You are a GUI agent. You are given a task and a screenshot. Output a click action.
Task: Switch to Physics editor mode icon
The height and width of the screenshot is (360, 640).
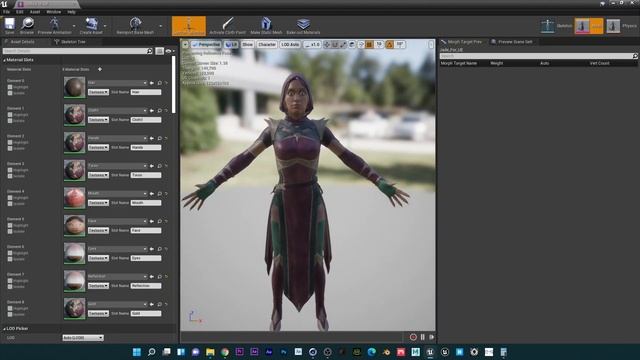tap(613, 26)
